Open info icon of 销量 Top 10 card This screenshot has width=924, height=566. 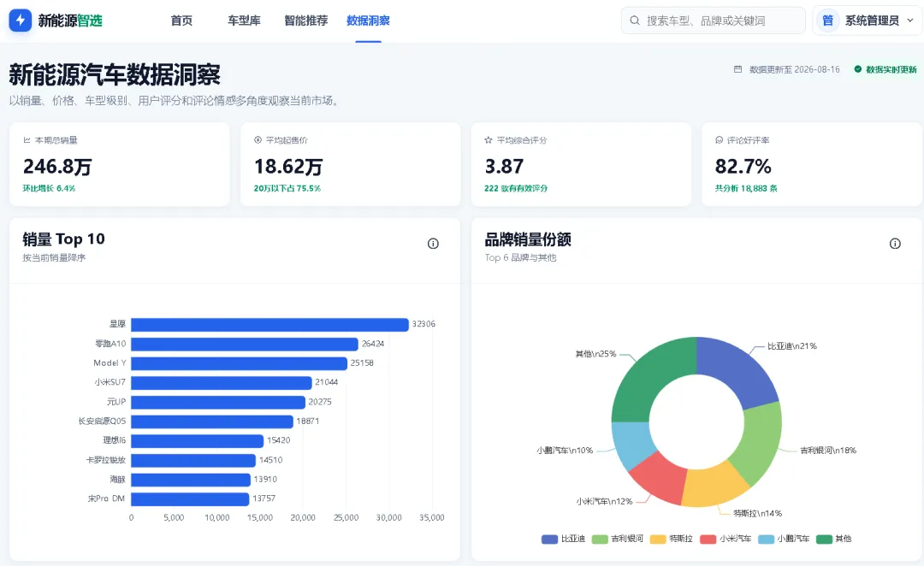pos(433,244)
